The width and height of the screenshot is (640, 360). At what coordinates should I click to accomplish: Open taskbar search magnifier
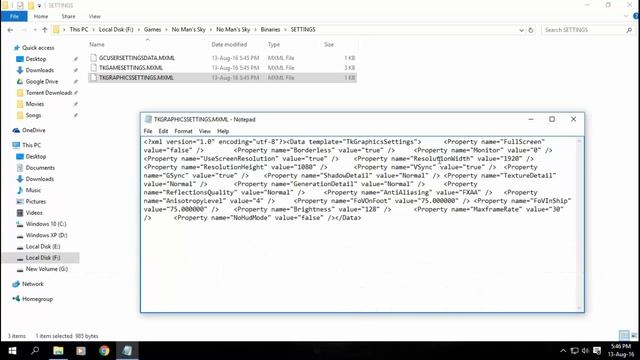click(x=35, y=351)
